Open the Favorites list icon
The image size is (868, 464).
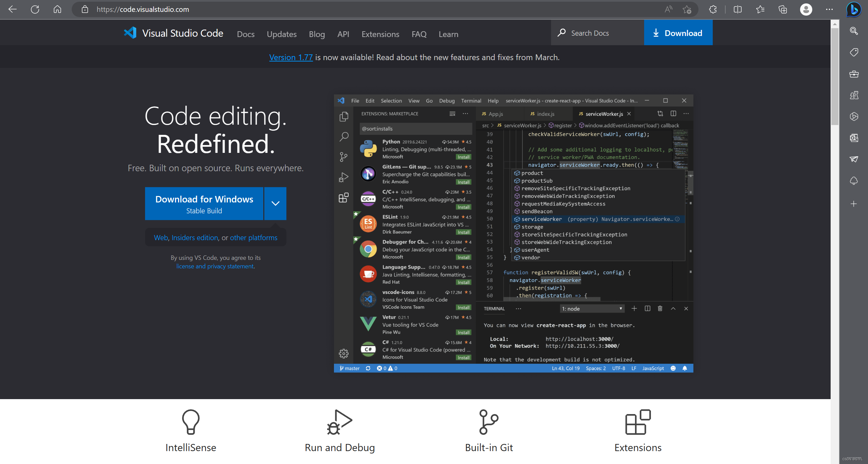pyautogui.click(x=760, y=10)
